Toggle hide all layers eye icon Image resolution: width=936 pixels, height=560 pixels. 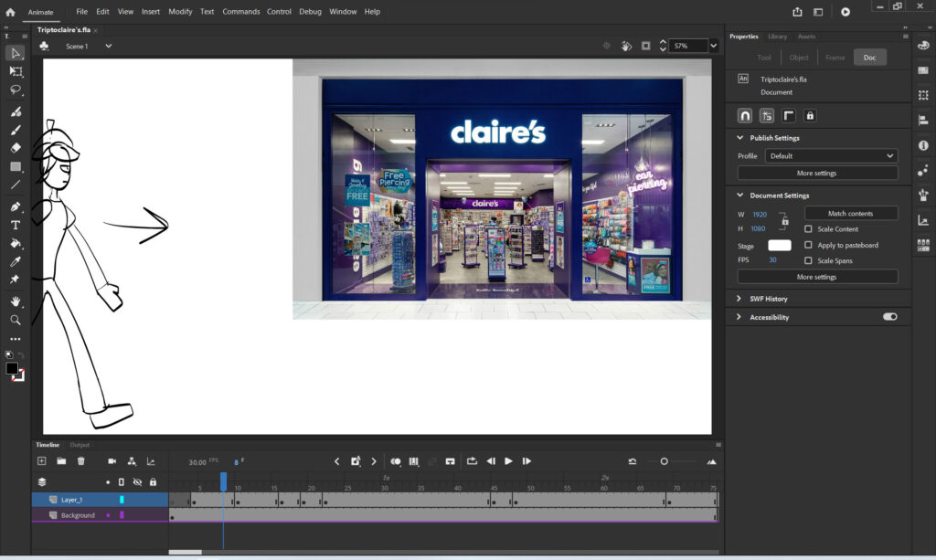pos(137,481)
